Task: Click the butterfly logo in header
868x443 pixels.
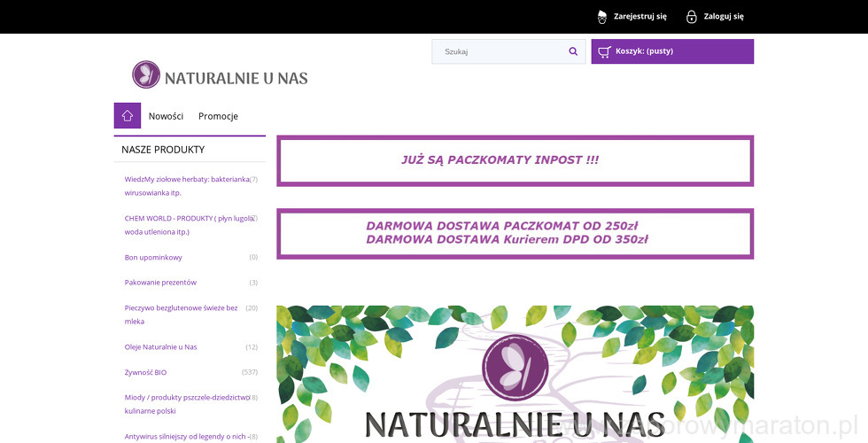Action: (146, 74)
